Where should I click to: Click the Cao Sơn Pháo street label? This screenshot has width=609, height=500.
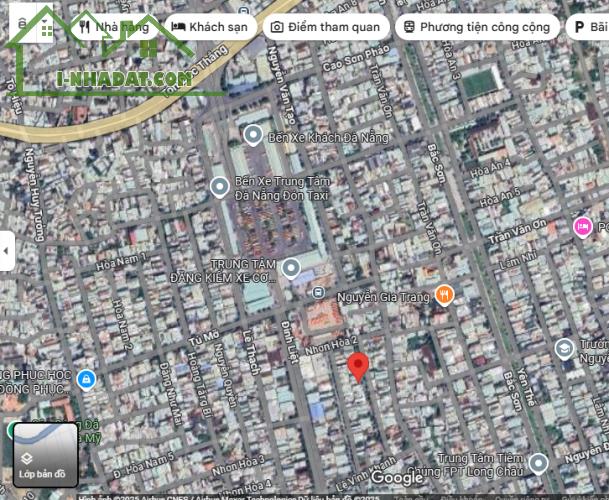356,58
